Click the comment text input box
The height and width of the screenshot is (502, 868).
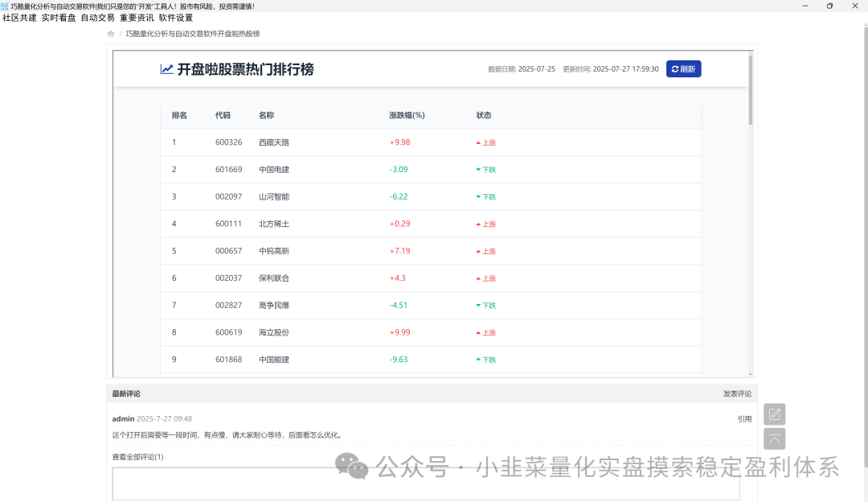(426, 483)
